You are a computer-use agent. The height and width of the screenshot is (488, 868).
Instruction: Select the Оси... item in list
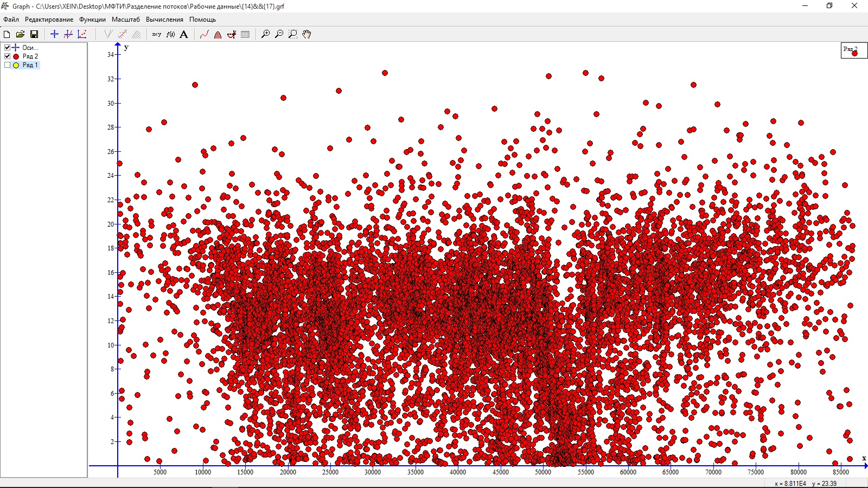pyautogui.click(x=30, y=48)
